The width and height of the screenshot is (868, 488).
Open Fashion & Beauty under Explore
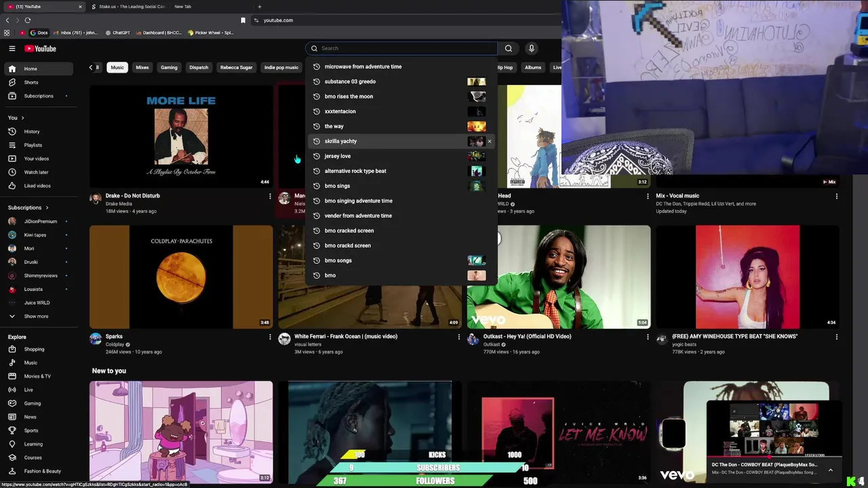[x=38, y=471]
